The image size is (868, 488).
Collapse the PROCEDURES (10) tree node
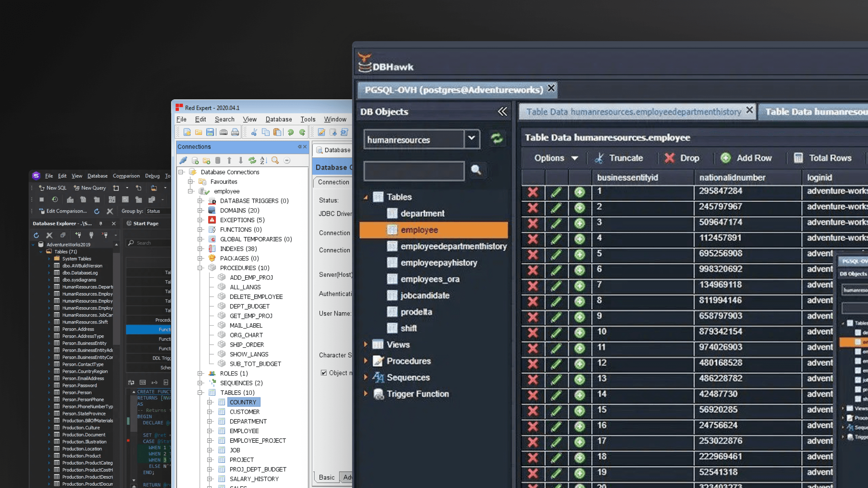pos(200,268)
